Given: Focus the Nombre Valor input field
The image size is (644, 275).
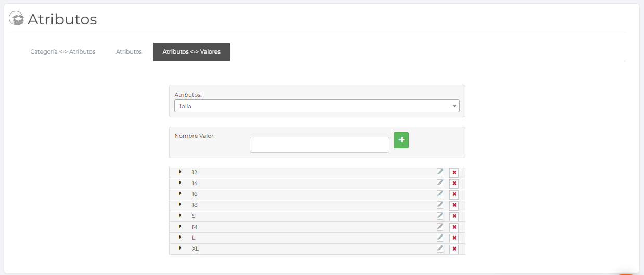Looking at the screenshot, I should click(319, 145).
